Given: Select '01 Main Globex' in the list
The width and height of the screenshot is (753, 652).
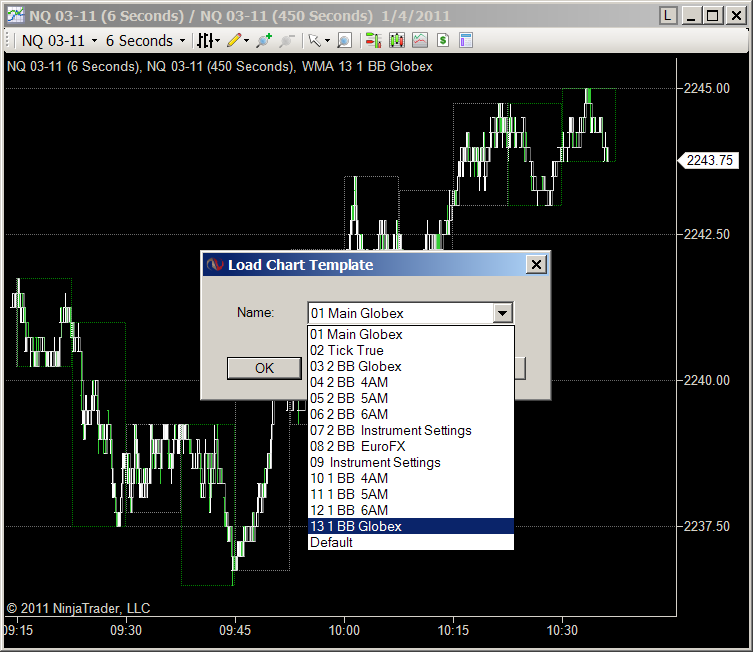Looking at the screenshot, I should click(411, 334).
